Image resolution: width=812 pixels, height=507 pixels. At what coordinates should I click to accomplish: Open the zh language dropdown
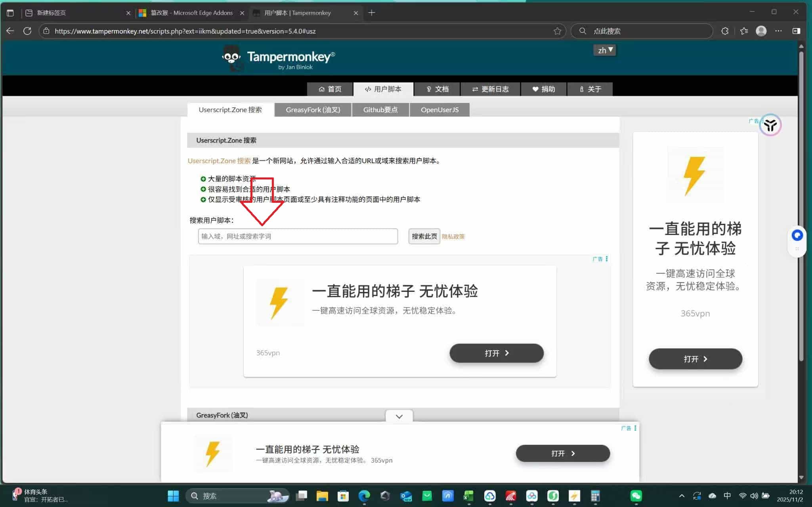[x=605, y=50]
